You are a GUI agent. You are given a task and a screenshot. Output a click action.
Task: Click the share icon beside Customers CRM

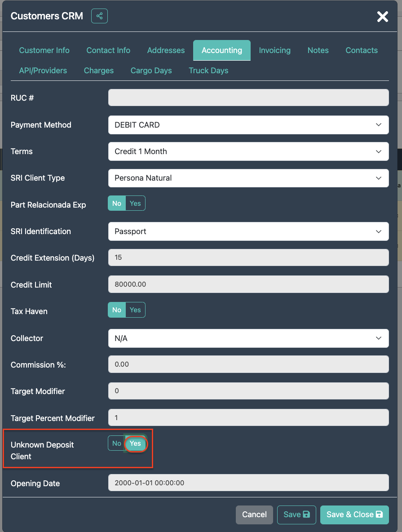click(99, 16)
